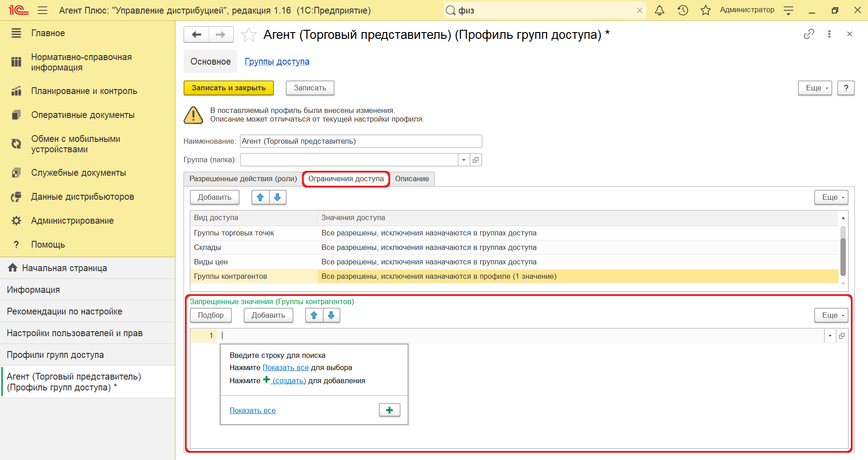Clear the search field text "физ"
868x460 pixels.
[640, 10]
